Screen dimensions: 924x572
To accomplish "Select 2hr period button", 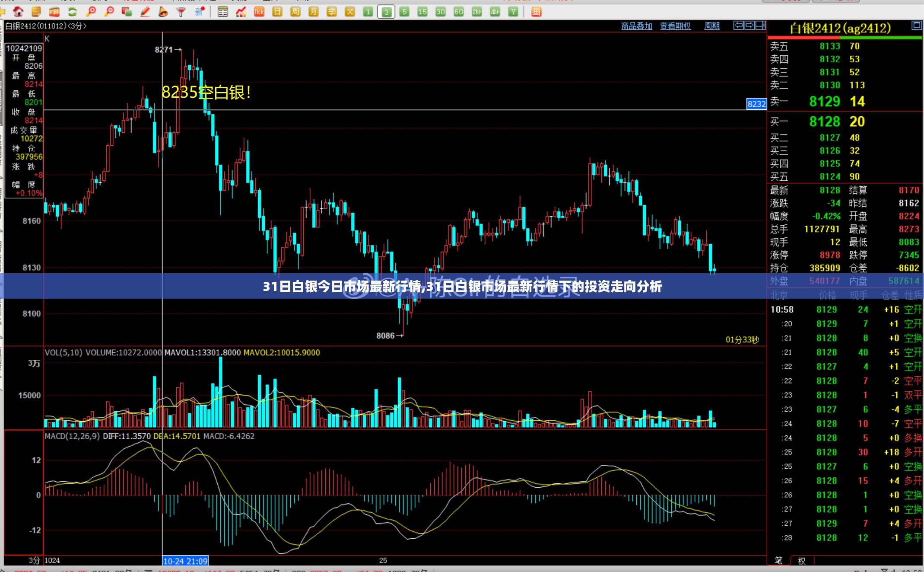I will 477,12.
